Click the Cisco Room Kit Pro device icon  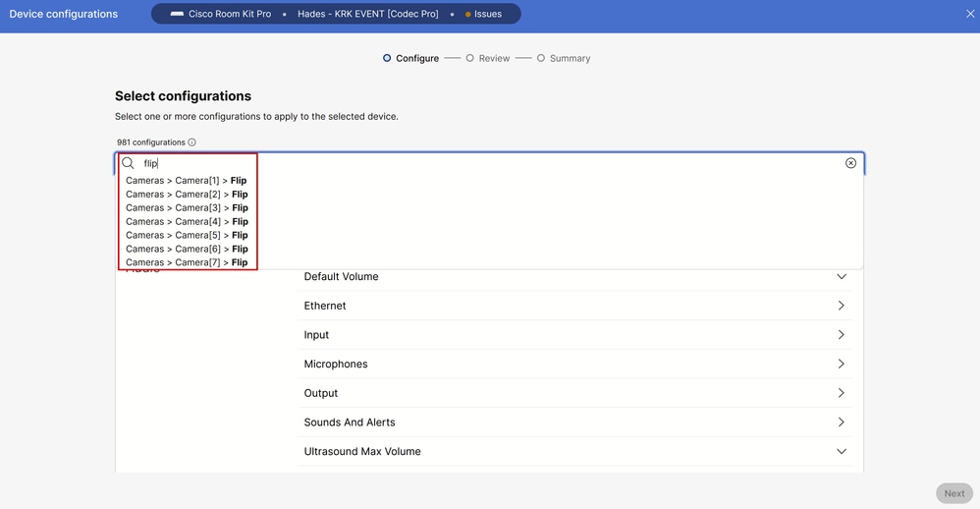177,14
